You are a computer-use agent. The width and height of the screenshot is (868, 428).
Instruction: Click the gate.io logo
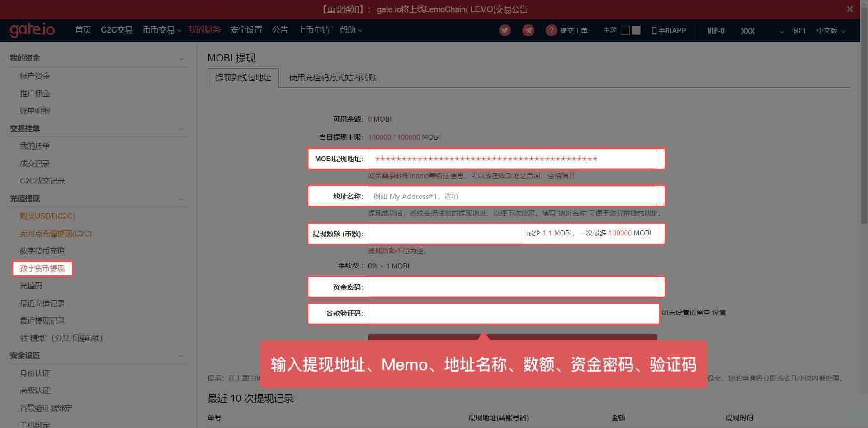click(32, 30)
